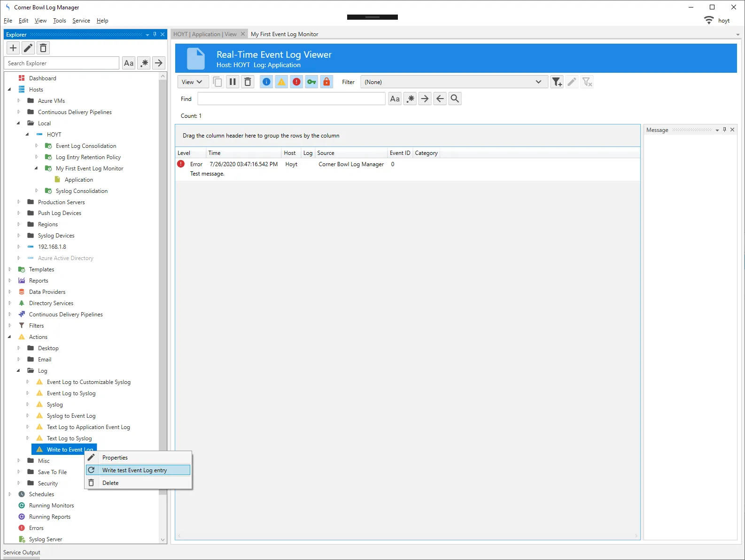Screen dimensions: 745x560
Task: Toggle the blue Information level filter
Action: [x=266, y=82]
